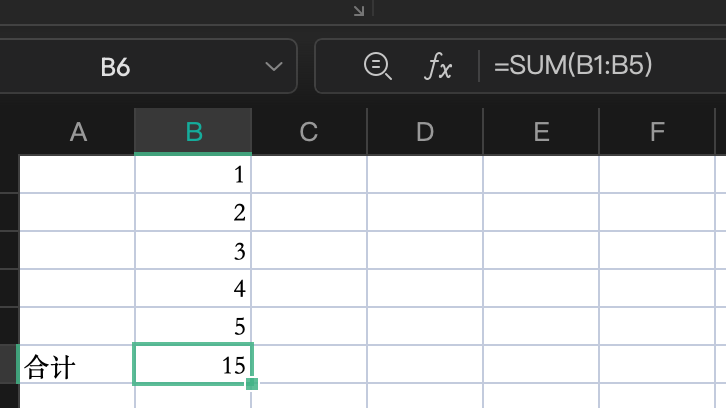726x408 pixels.
Task: Click the insert function fx icon
Action: pyautogui.click(x=439, y=67)
